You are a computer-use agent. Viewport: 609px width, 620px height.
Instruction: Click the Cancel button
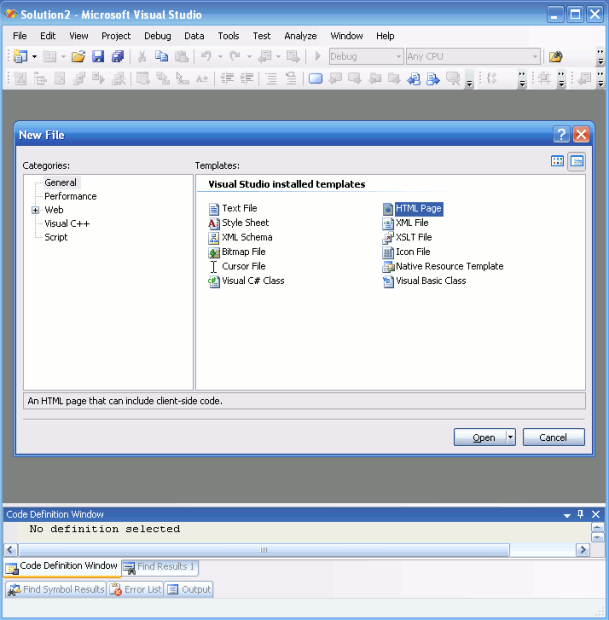pyautogui.click(x=553, y=437)
